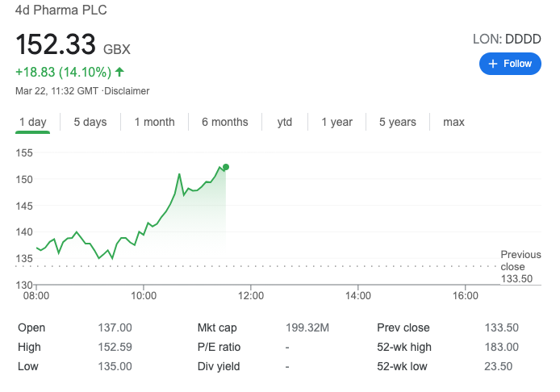The image size is (560, 392).
Task: Click the 52-wk low value 23.50
Action: (499, 366)
